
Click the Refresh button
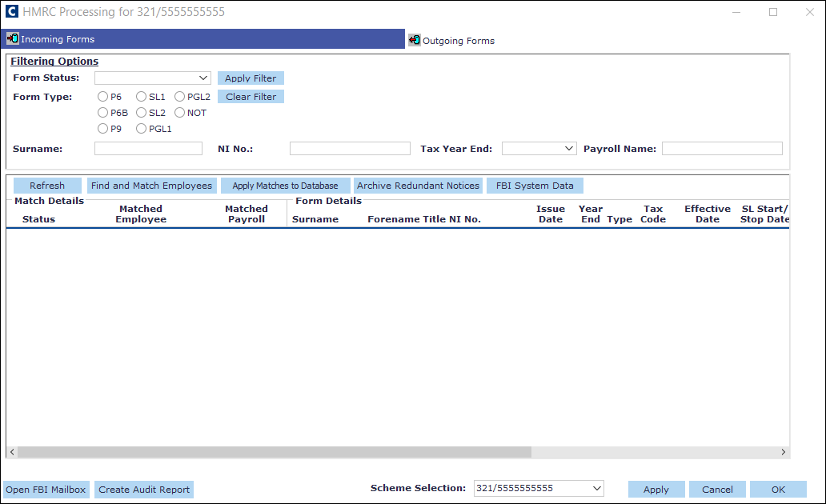tap(47, 186)
